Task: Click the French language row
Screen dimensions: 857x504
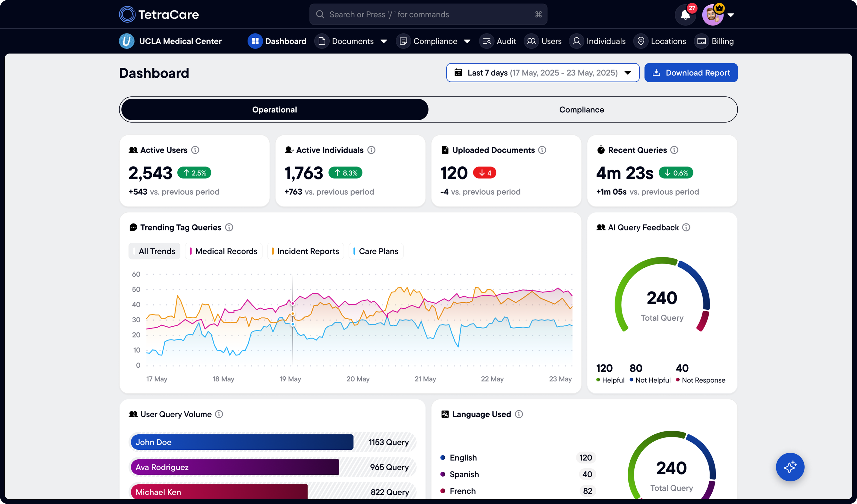Action: (x=518, y=491)
